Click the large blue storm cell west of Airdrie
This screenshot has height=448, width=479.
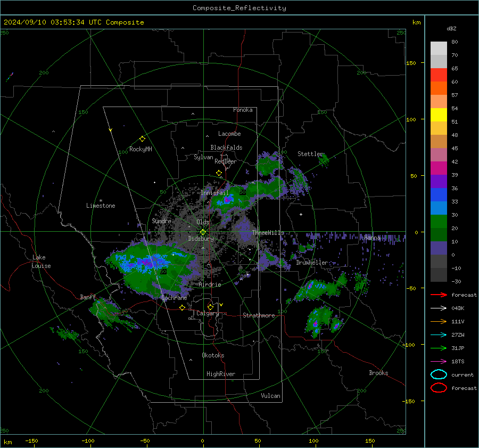(x=147, y=263)
